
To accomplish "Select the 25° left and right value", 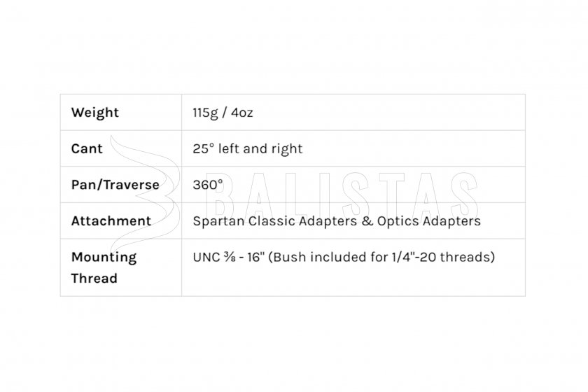I will click(248, 148).
